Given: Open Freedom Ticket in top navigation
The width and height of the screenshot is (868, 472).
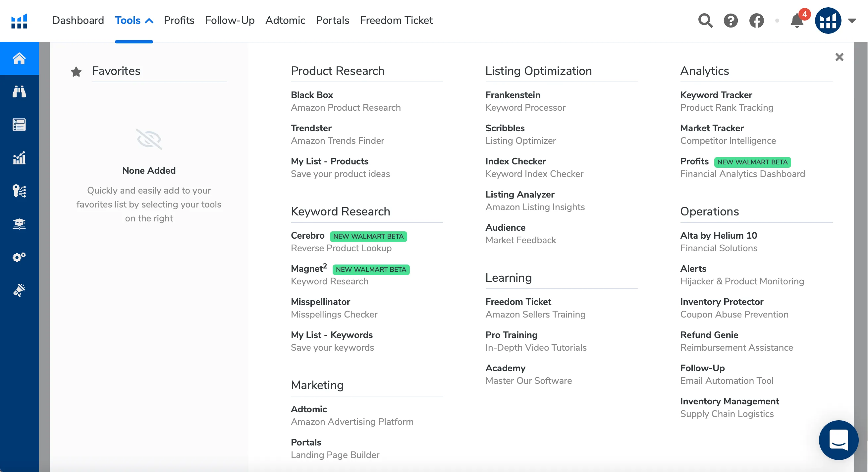Looking at the screenshot, I should [396, 21].
